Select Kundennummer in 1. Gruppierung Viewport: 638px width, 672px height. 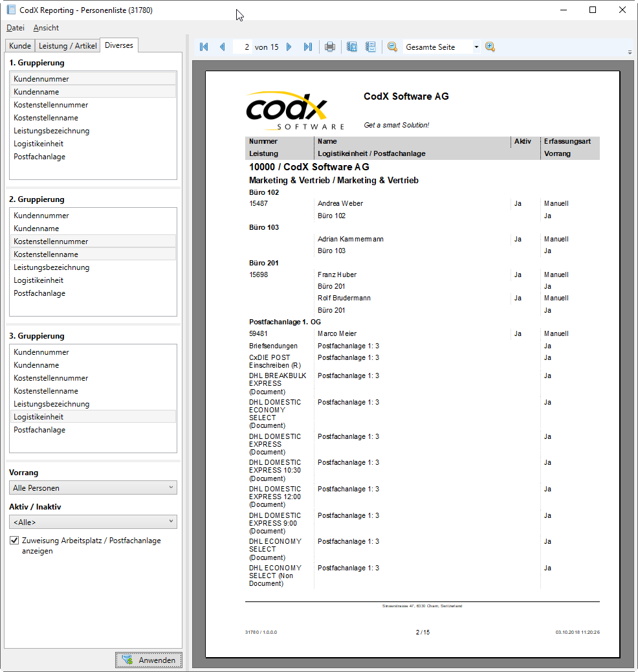coord(93,79)
